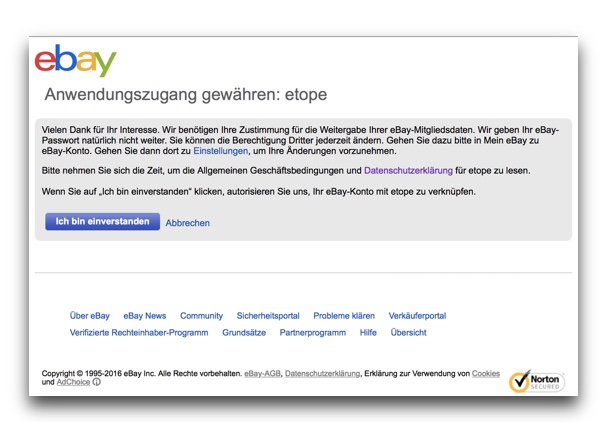This screenshot has width=600, height=422.
Task: Click the Hilfe footer link
Action: tap(368, 332)
